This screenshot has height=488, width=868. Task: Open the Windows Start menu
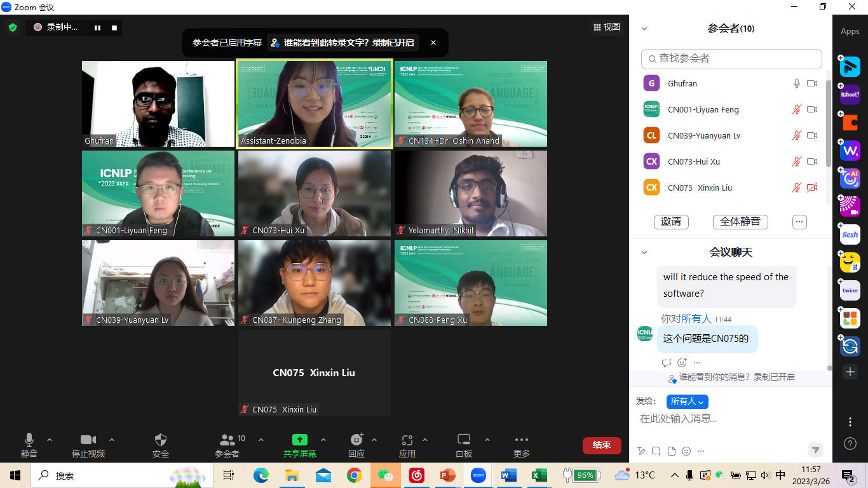15,475
